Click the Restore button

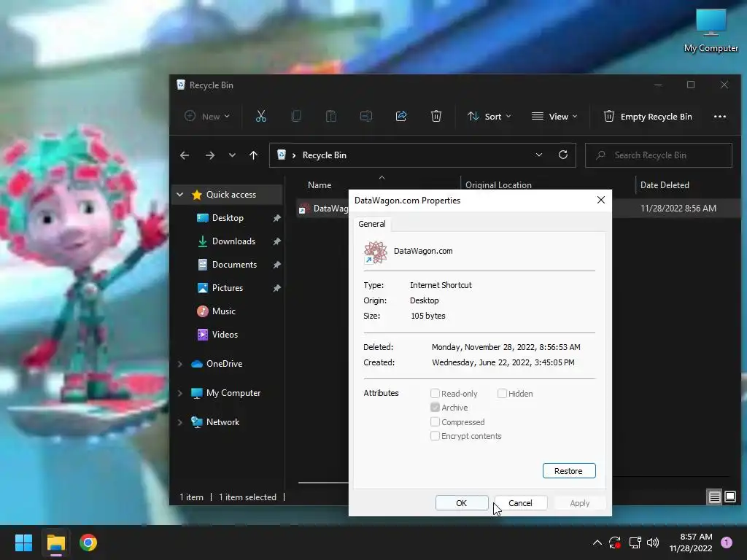569,471
